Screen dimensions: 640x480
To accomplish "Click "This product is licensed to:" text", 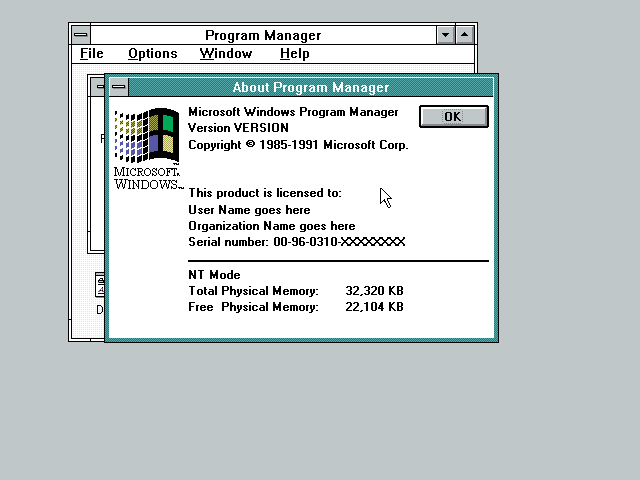I will pos(264,193).
